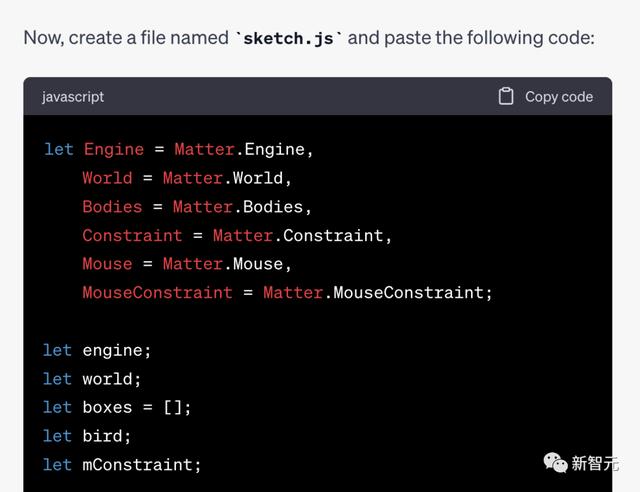This screenshot has height=492, width=640.
Task: Click Matter.MouseConstraint at line end
Action: coord(377,293)
